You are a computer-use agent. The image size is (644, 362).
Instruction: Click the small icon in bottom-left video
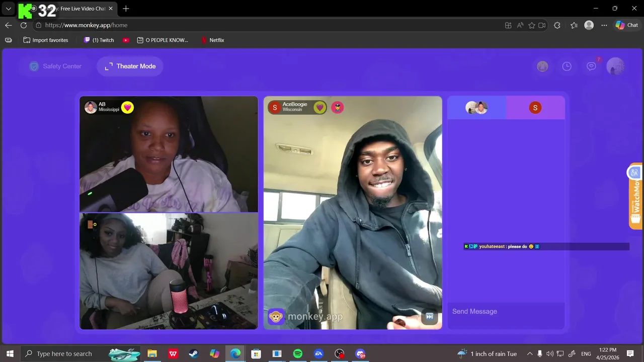tap(92, 224)
